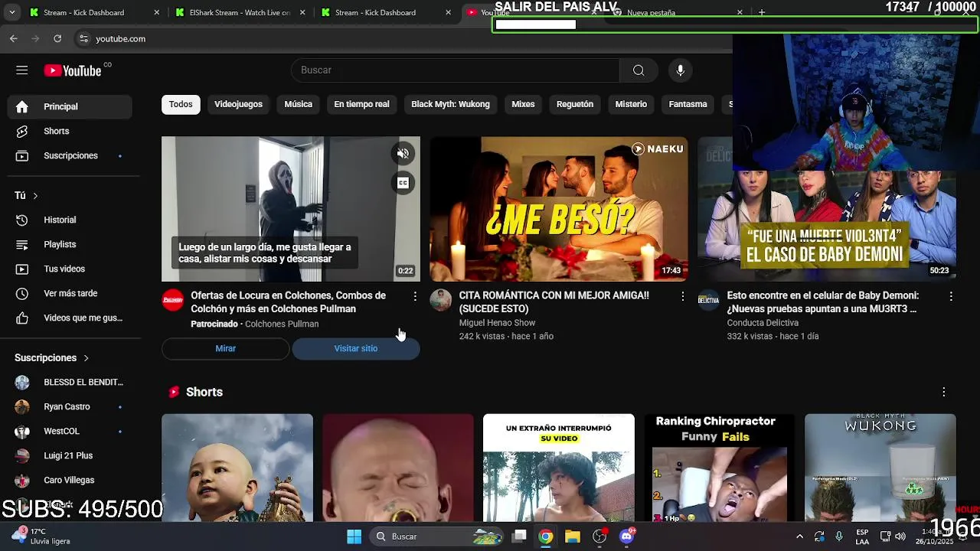Select the En tiempo real chip

pyautogui.click(x=361, y=104)
